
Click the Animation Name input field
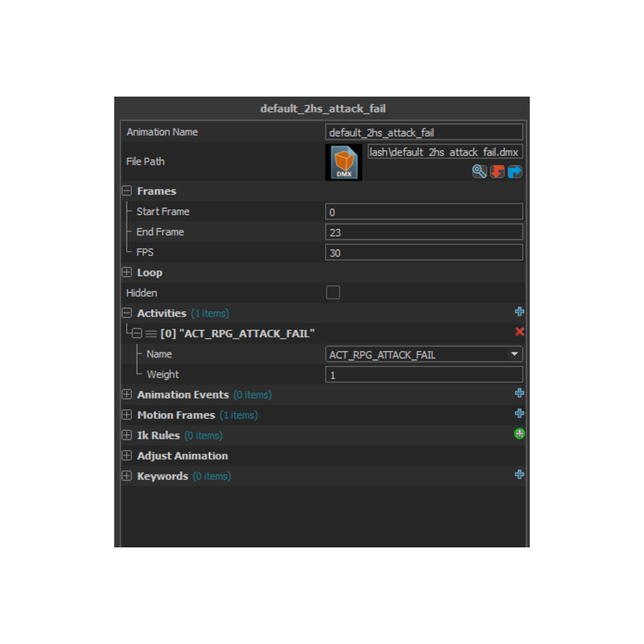[x=424, y=132]
